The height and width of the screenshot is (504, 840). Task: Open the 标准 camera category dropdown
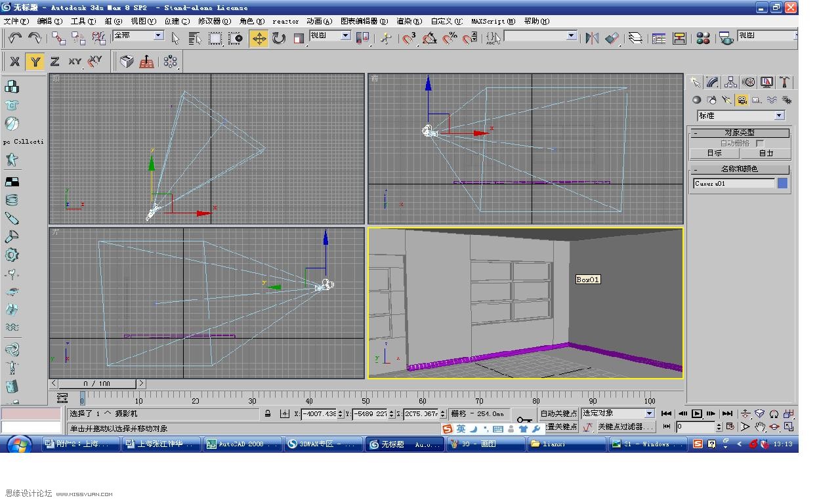tap(741, 115)
